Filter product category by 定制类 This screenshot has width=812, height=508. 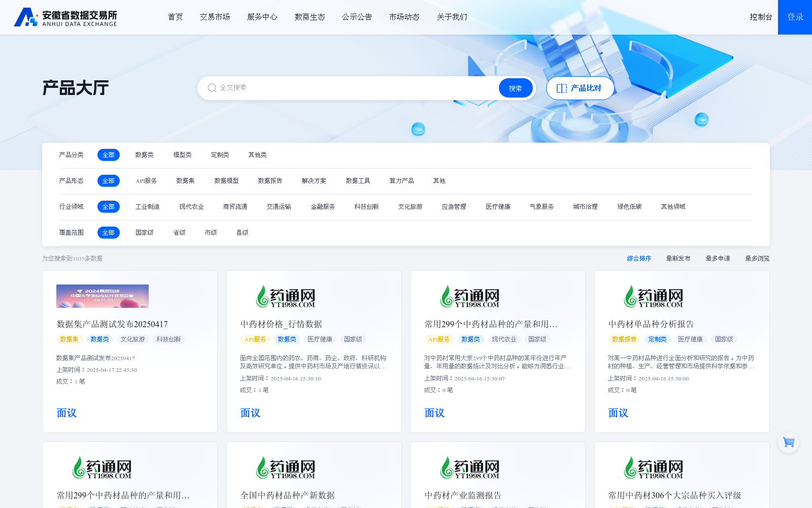220,155
